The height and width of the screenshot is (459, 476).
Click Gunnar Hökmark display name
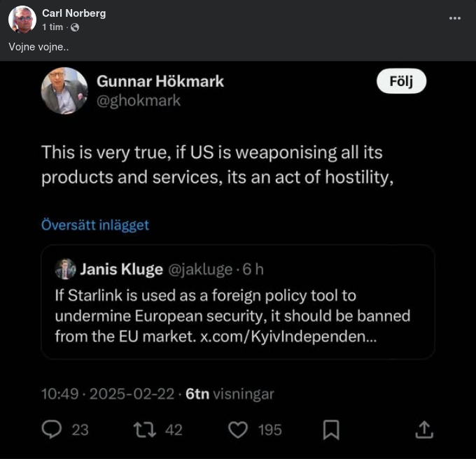tap(160, 81)
